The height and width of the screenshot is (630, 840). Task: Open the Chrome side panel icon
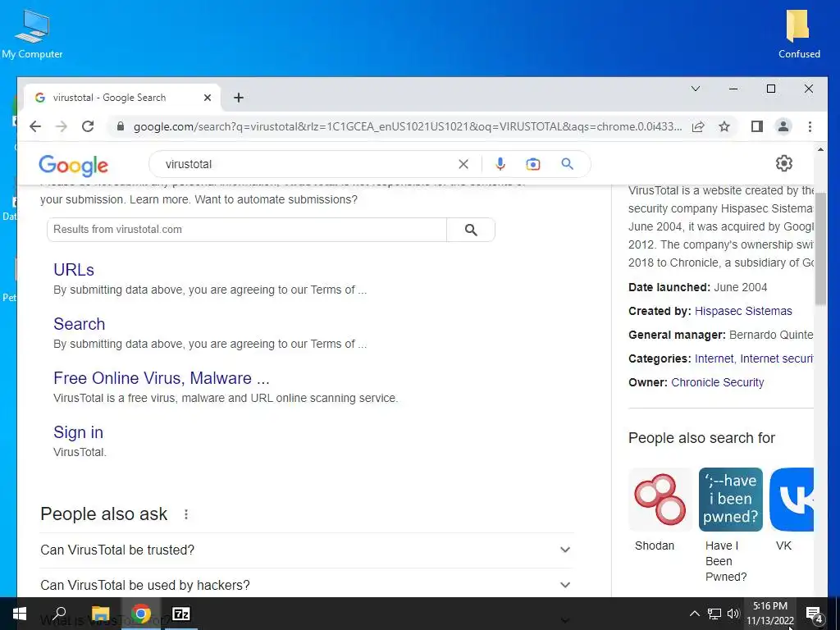click(756, 126)
